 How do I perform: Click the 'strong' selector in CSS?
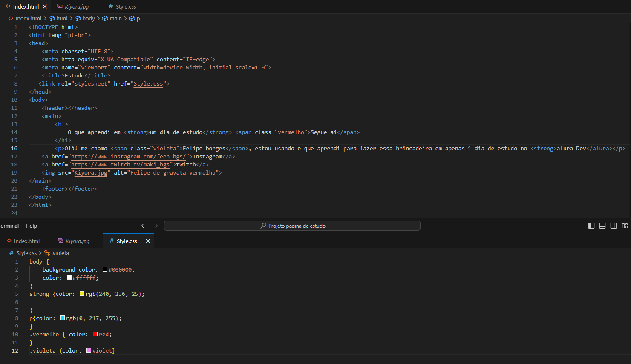(39, 294)
